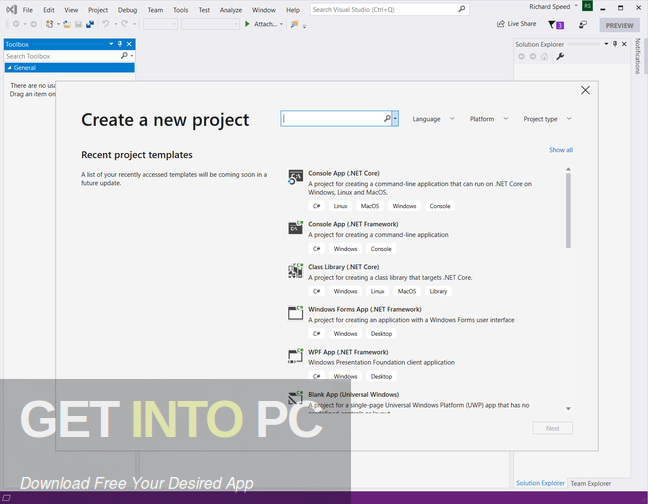
Task: Click Solution Explorer forward icon
Action: (533, 57)
